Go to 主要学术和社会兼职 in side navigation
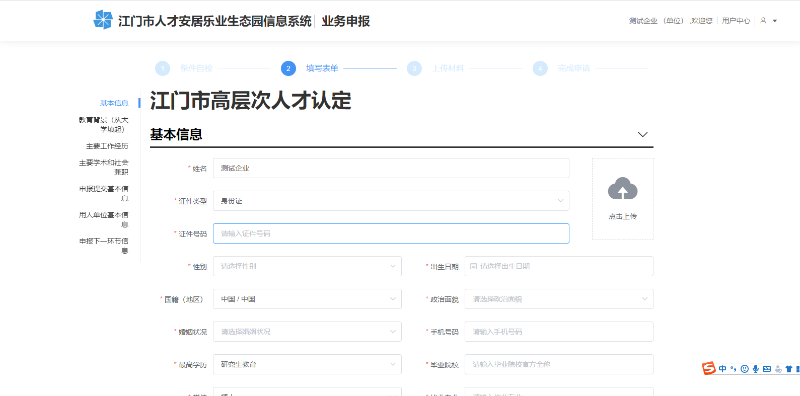 (104, 167)
